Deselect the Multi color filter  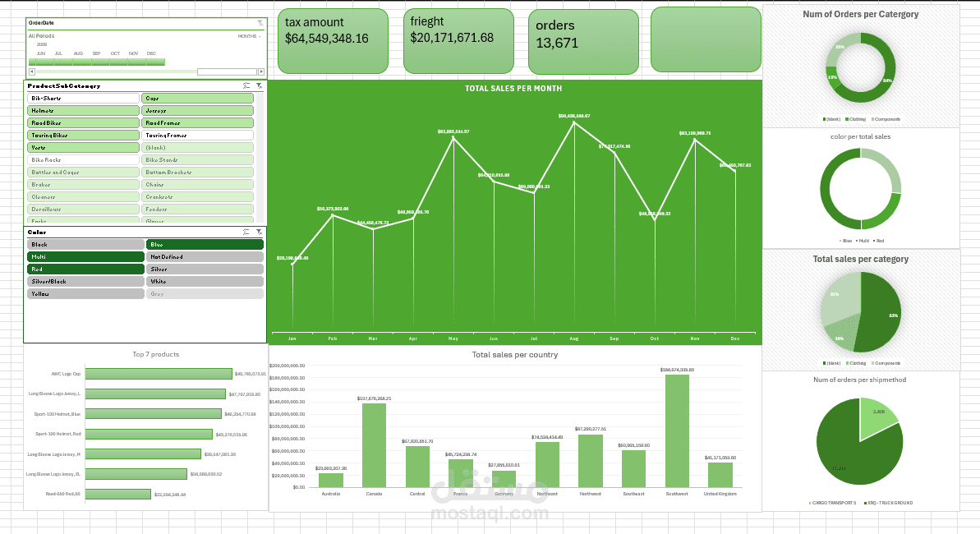[x=85, y=256]
